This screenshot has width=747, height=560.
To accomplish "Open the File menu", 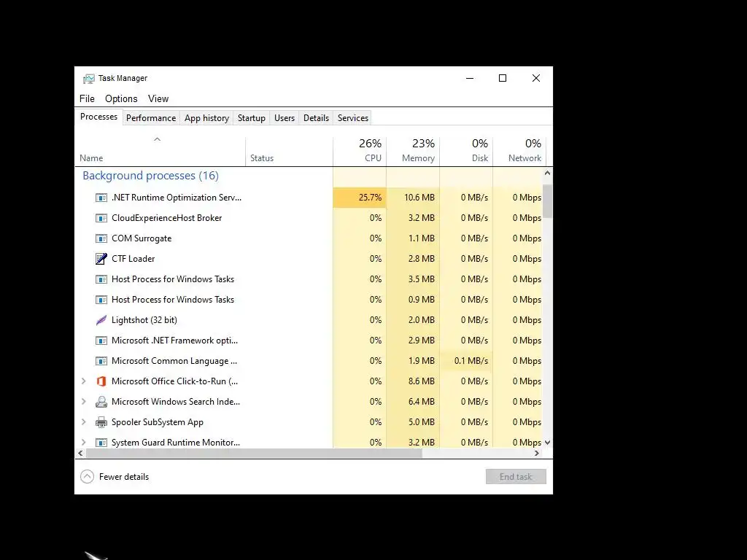I will point(87,98).
